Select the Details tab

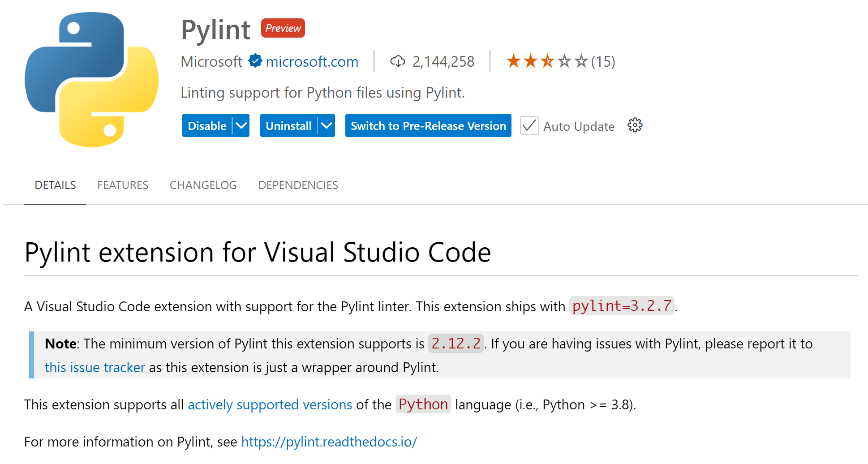coord(55,185)
